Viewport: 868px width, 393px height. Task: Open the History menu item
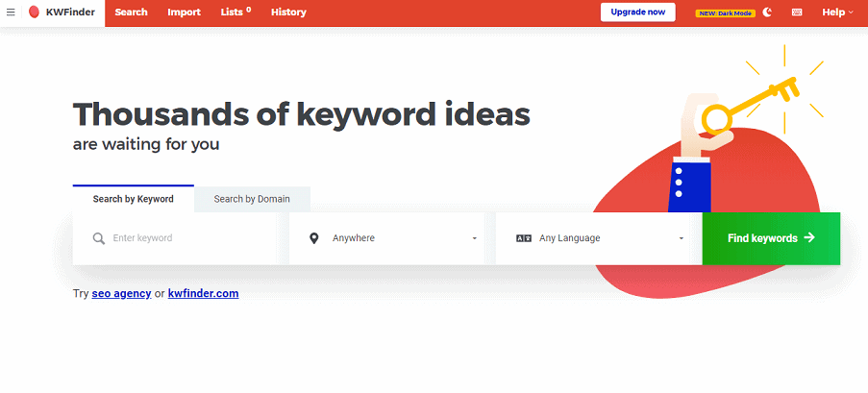288,12
